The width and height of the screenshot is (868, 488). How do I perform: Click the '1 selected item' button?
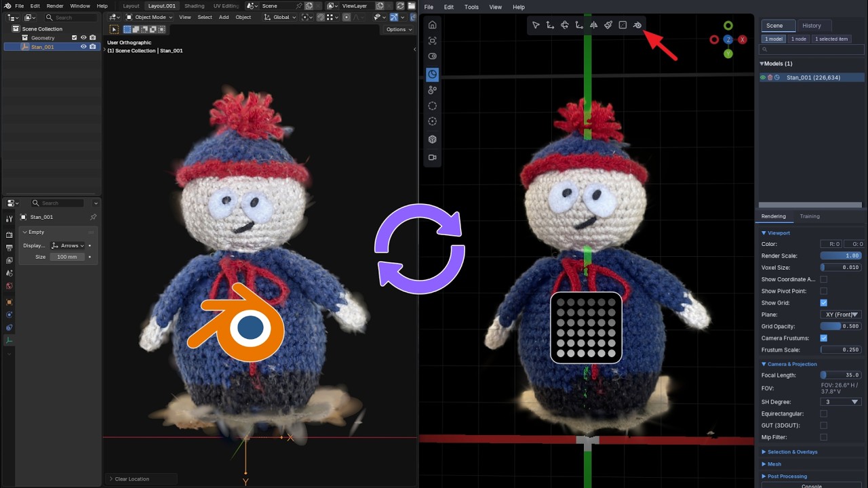tap(831, 39)
